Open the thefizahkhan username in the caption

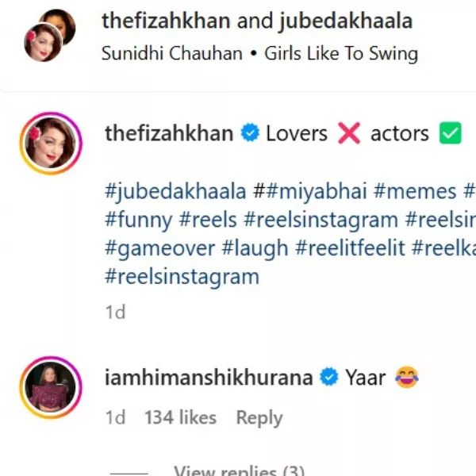[x=168, y=134]
